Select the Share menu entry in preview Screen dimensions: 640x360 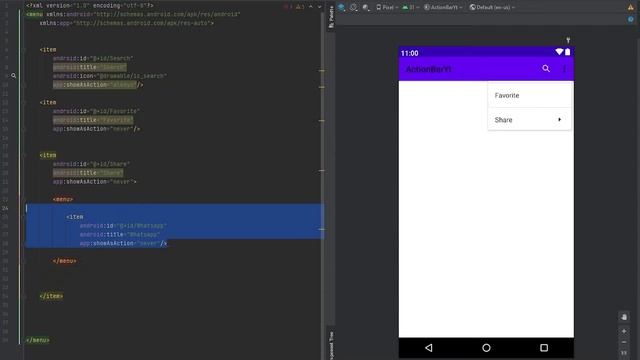pyautogui.click(x=529, y=120)
